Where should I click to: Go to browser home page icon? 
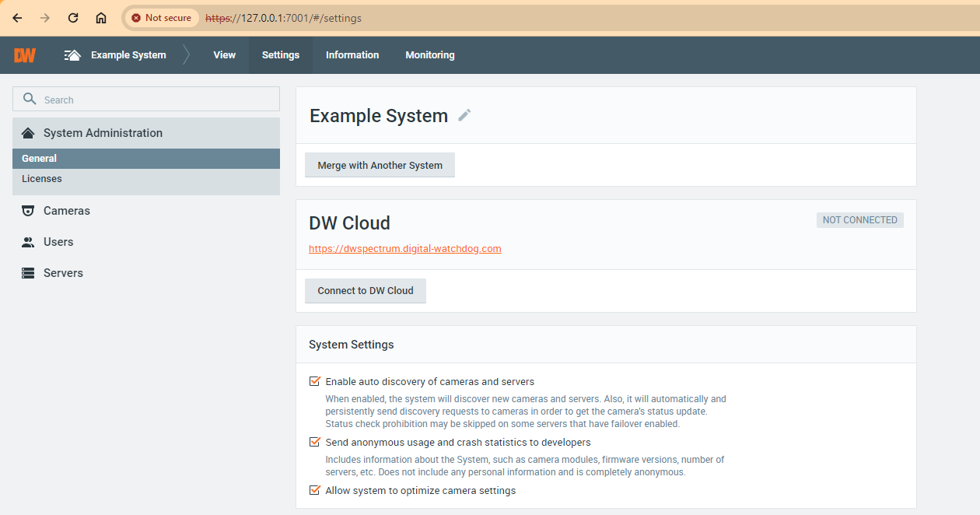coord(101,18)
